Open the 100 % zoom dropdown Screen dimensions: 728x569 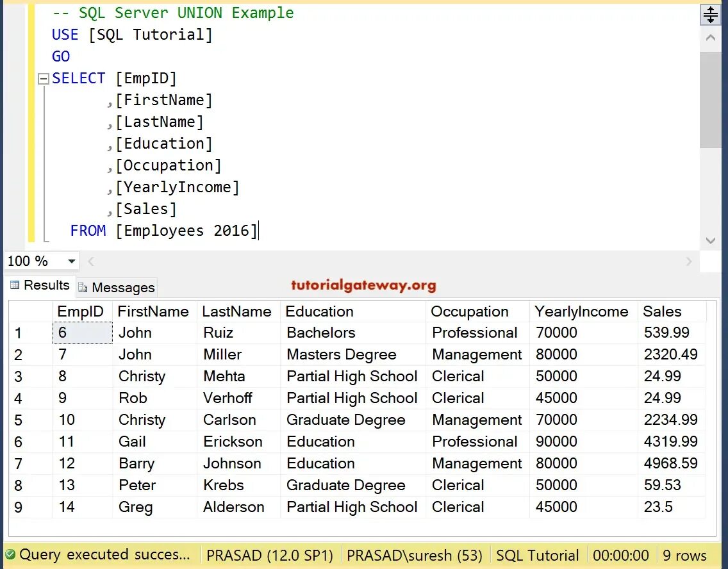pos(72,261)
